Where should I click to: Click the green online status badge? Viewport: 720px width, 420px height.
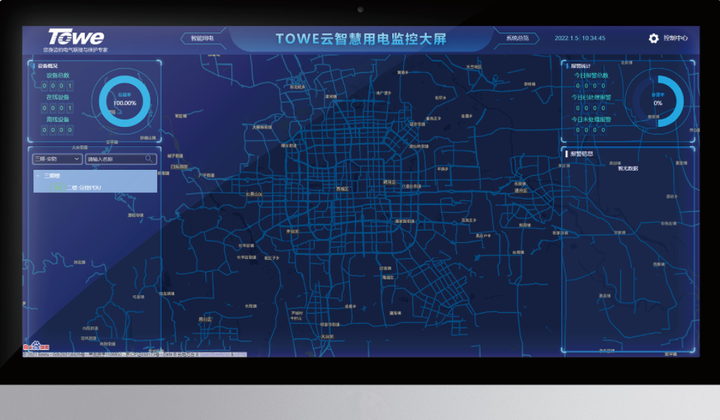pyautogui.click(x=57, y=187)
